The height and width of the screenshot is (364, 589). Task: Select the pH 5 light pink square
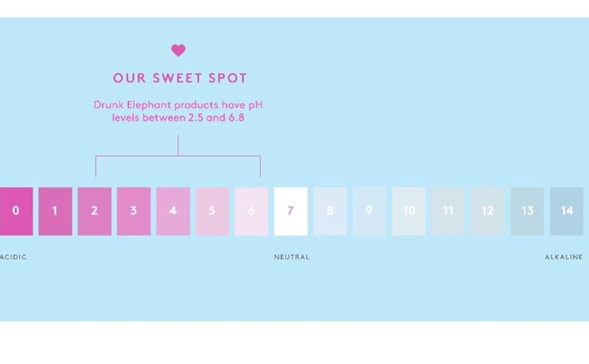(x=212, y=211)
